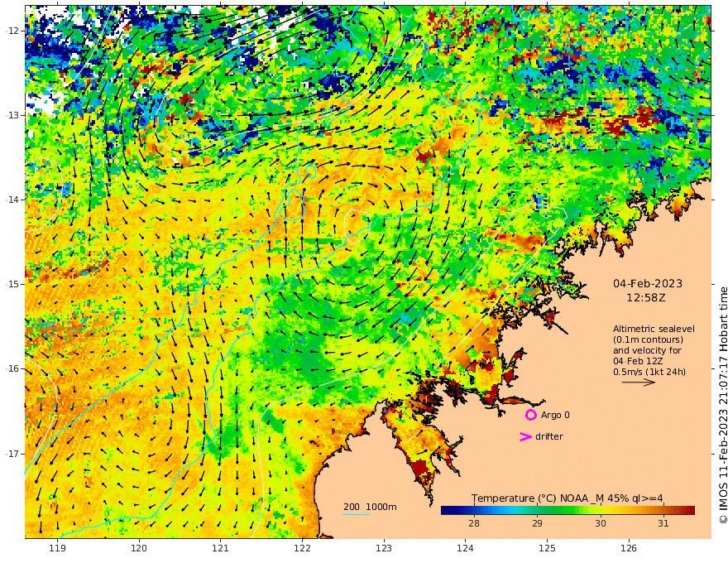The height and width of the screenshot is (563, 728).
Task: Click the 125 longitude axis label
Action: 547,548
